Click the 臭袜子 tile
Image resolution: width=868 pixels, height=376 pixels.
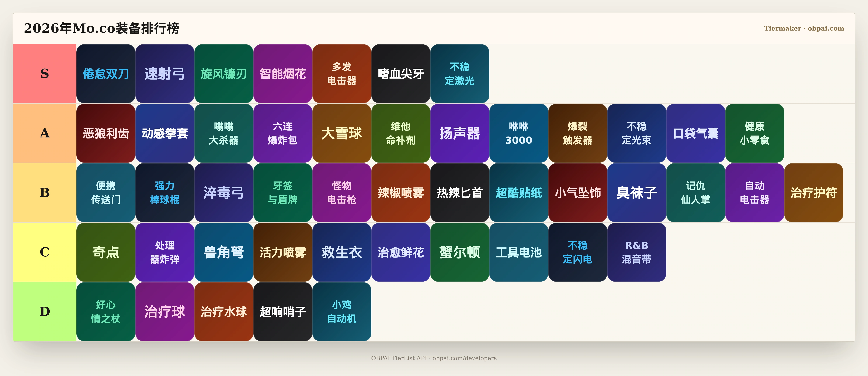point(636,193)
